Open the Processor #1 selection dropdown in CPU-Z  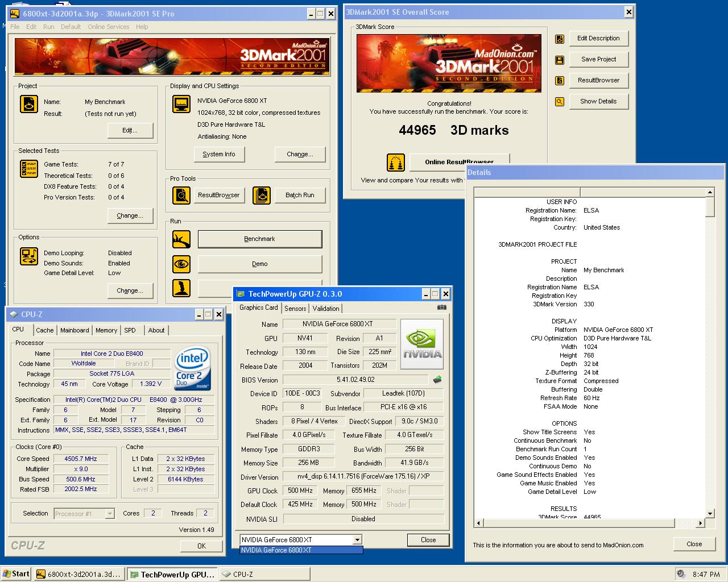click(x=110, y=514)
